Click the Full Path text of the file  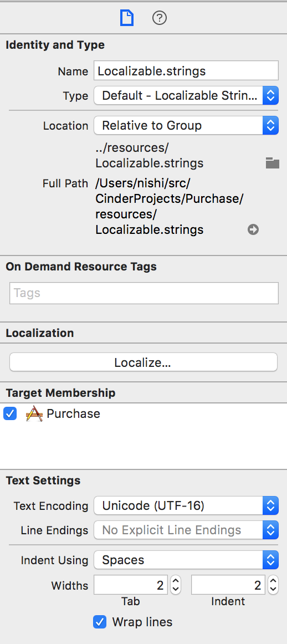170,207
